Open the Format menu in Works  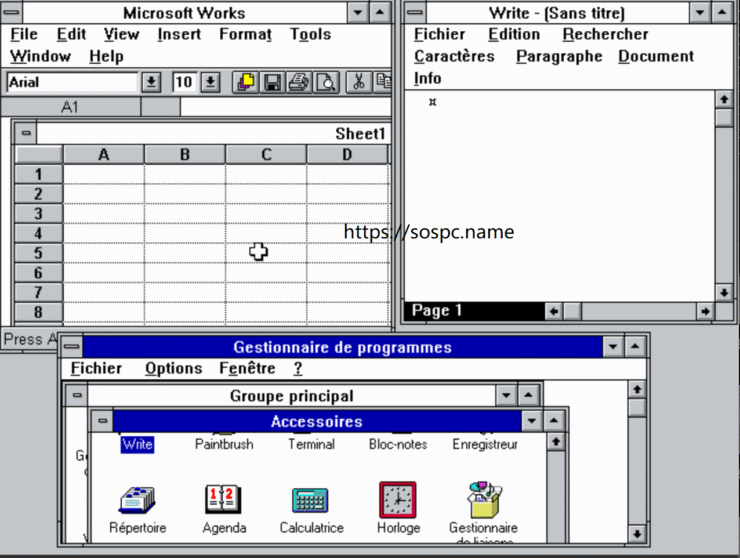click(245, 34)
